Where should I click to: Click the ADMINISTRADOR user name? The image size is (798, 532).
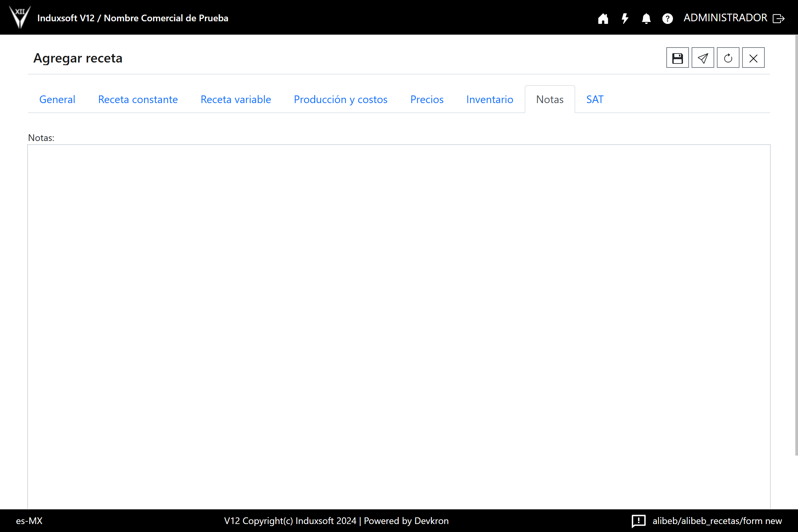coord(725,18)
